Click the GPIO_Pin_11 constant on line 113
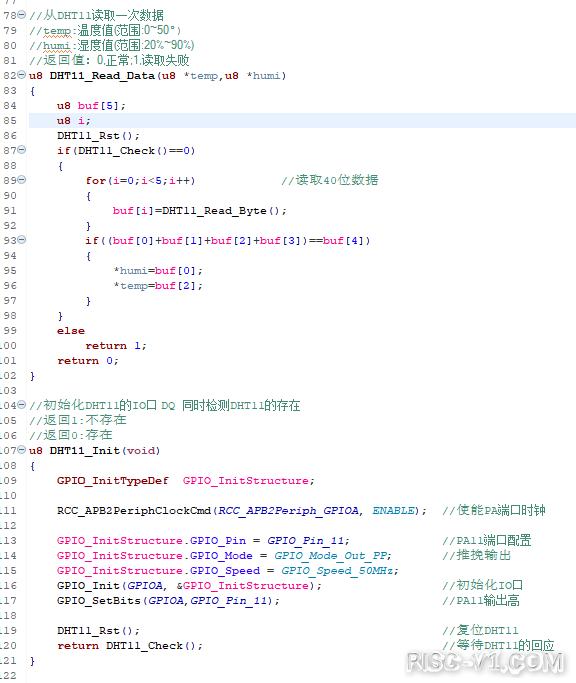 click(x=306, y=541)
